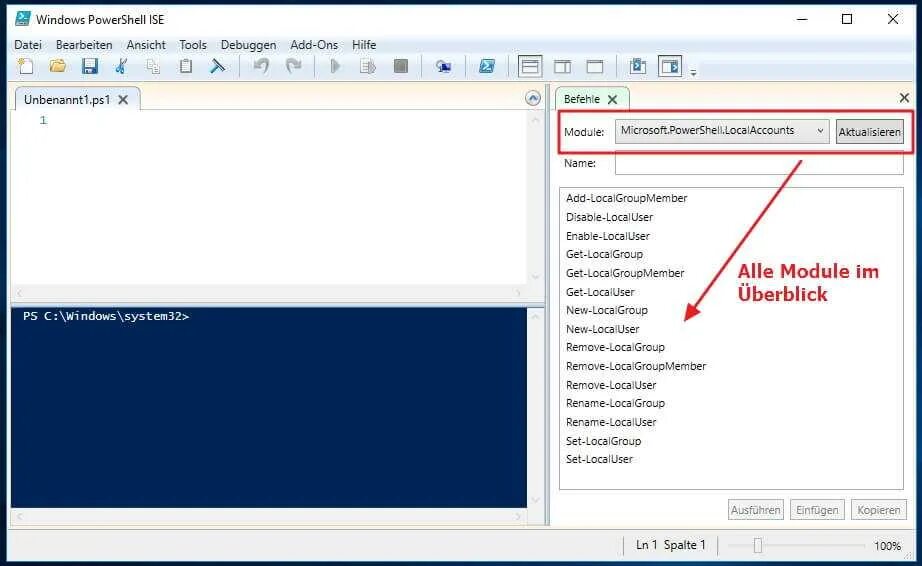Click the Show Command Window icon
The image size is (922, 566).
[x=638, y=66]
